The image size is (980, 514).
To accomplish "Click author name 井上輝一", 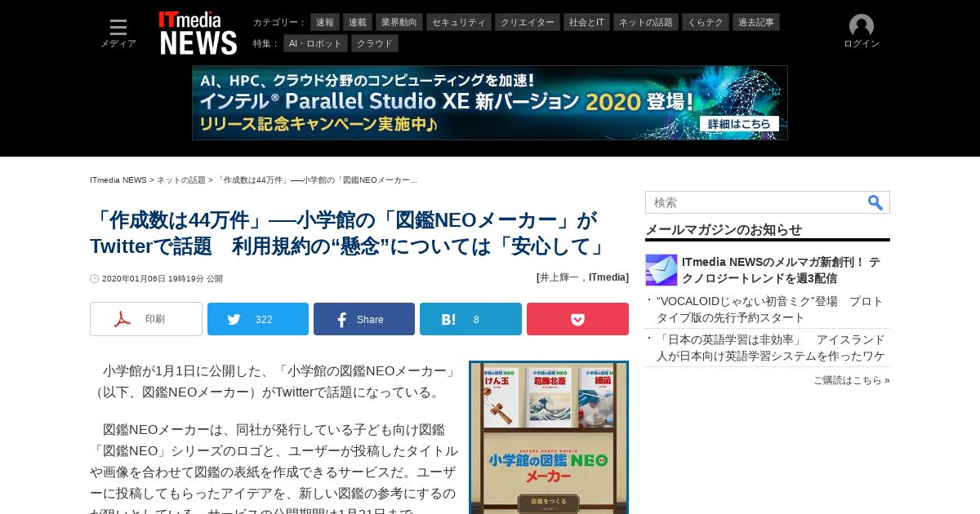I will point(559,277).
